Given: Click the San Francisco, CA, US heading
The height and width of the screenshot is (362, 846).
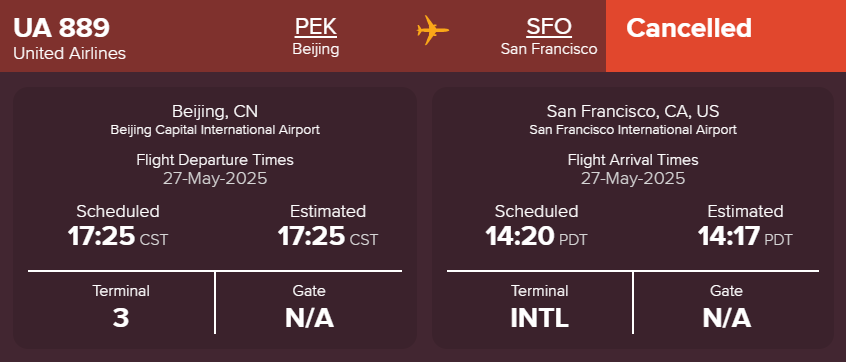Looking at the screenshot, I should pos(633,112).
